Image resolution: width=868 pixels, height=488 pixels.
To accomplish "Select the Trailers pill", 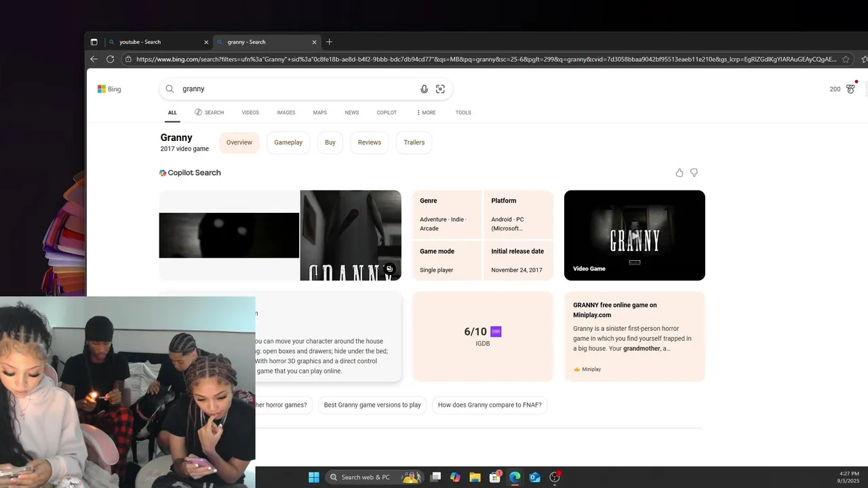I will [x=414, y=142].
